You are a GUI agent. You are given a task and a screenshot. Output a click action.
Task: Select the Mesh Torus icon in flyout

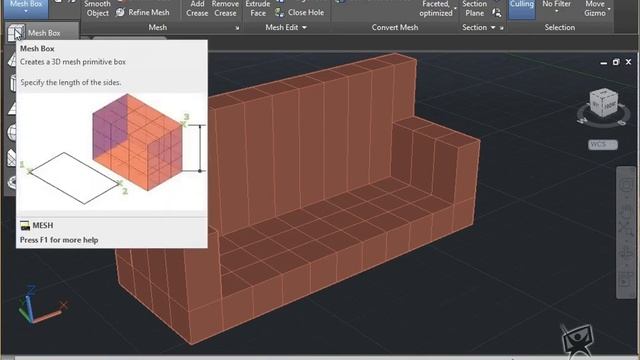point(12,182)
